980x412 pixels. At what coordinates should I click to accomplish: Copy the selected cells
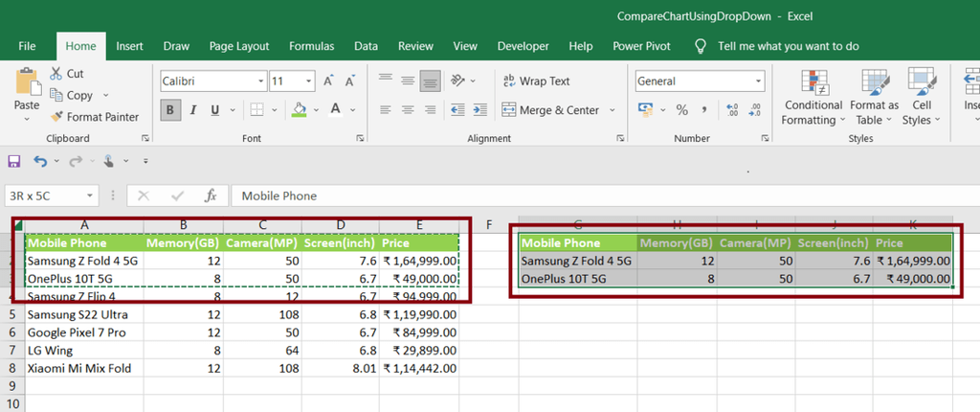click(72, 95)
